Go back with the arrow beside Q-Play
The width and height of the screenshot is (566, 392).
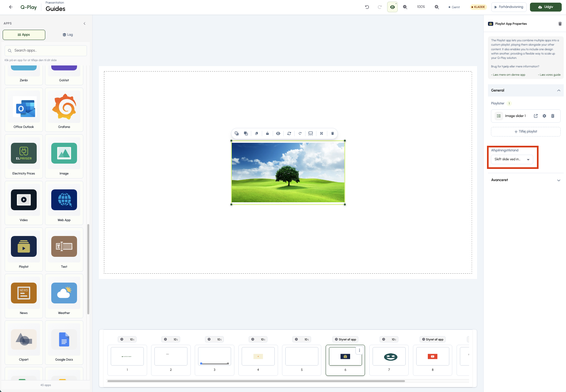(x=11, y=7)
